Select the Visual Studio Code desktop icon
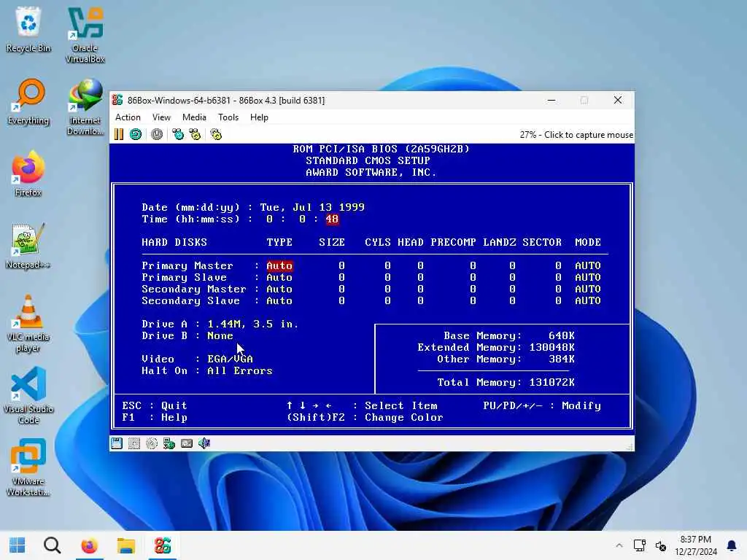 [x=28, y=396]
